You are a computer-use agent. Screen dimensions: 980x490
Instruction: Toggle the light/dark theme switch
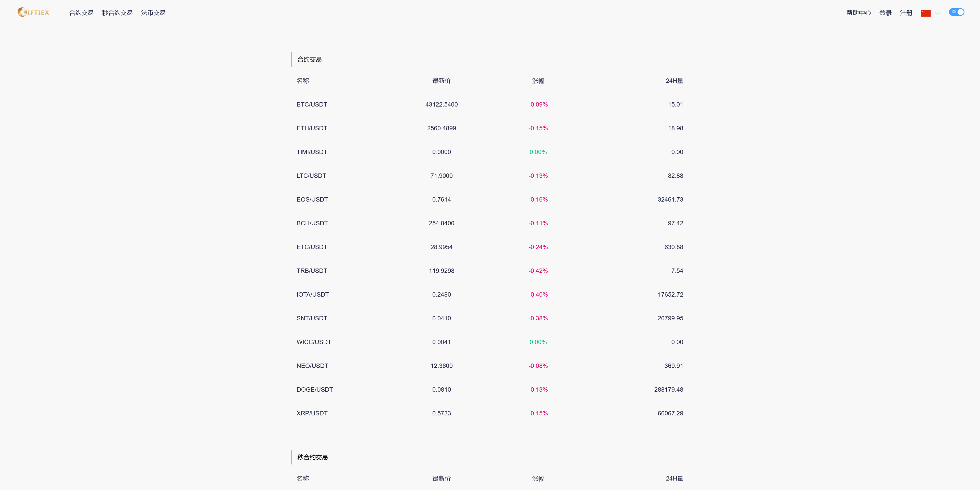(x=956, y=12)
